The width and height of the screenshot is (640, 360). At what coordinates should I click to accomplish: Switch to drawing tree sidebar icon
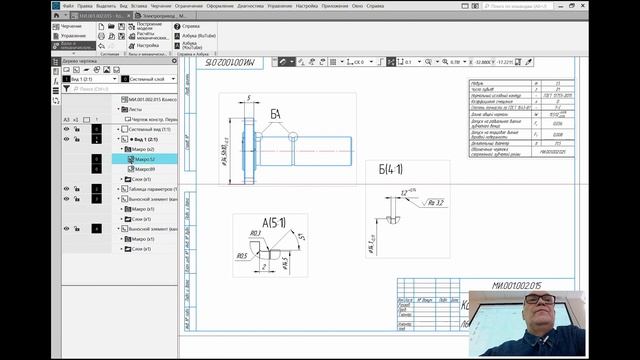tap(56, 62)
